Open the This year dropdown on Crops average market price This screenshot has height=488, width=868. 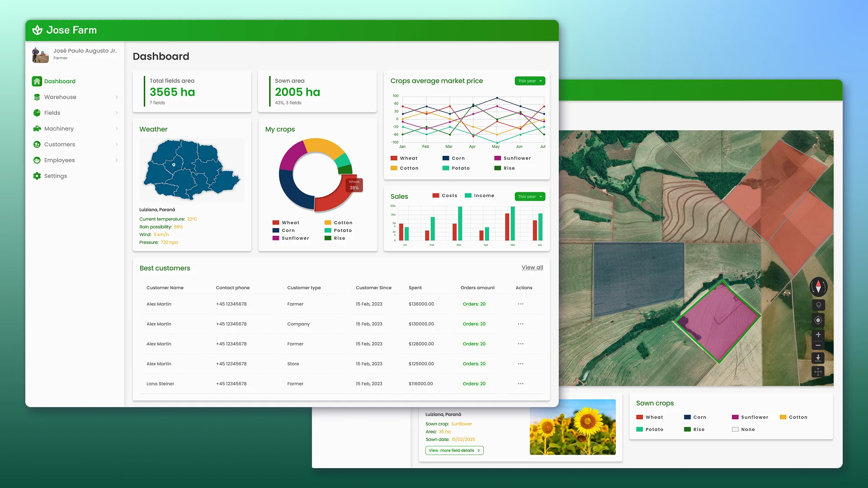click(x=529, y=81)
